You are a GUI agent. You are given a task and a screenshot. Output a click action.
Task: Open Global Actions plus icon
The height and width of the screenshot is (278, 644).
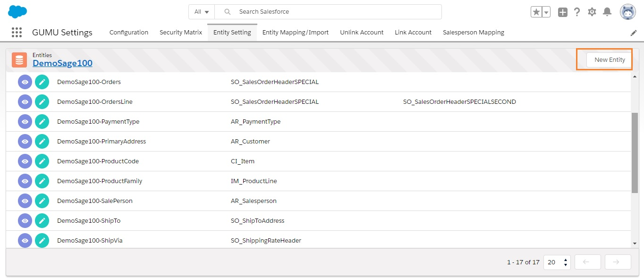[562, 12]
